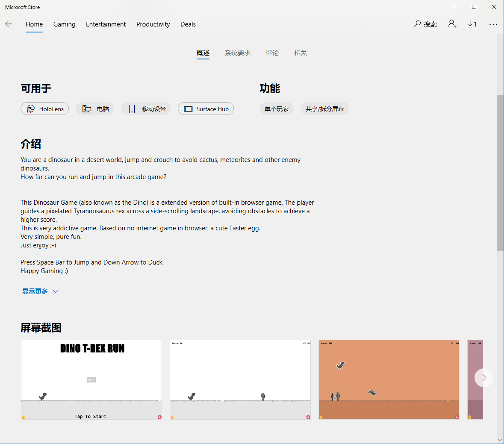
Task: Open the downloads and updates icon
Action: click(472, 24)
